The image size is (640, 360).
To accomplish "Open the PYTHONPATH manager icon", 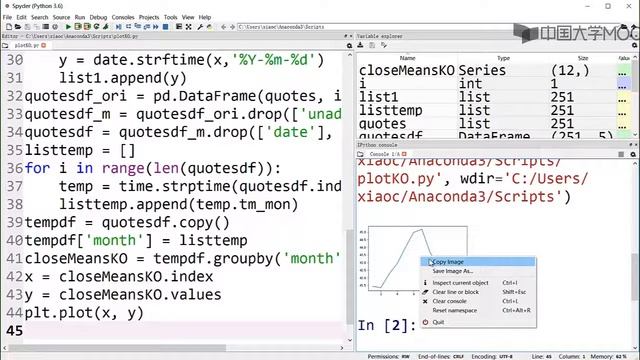I will (209, 27).
